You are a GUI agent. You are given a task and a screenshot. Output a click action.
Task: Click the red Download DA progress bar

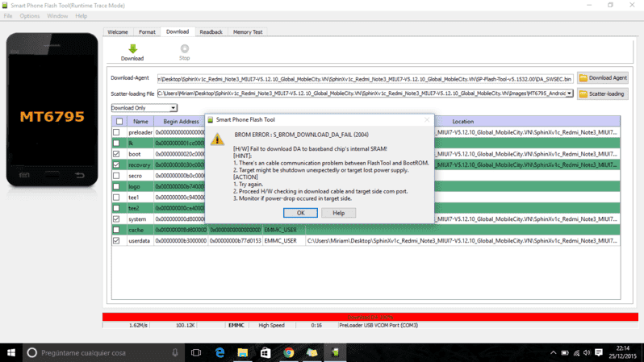370,317
